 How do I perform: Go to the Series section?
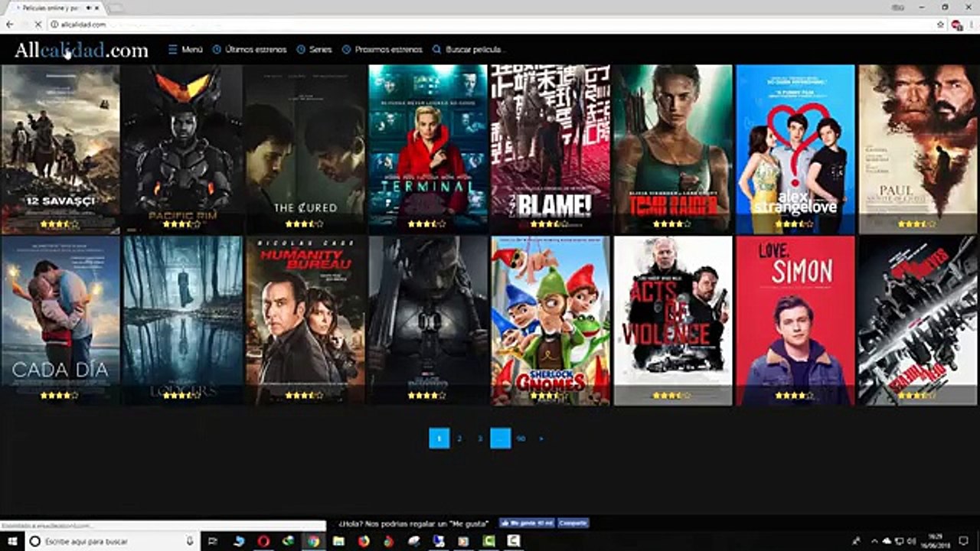[314, 49]
